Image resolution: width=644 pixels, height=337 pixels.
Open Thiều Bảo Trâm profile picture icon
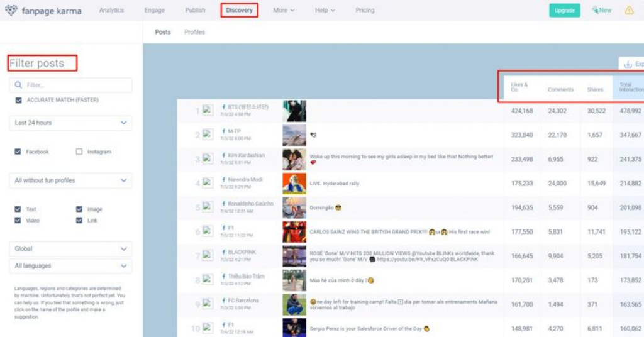(x=208, y=280)
